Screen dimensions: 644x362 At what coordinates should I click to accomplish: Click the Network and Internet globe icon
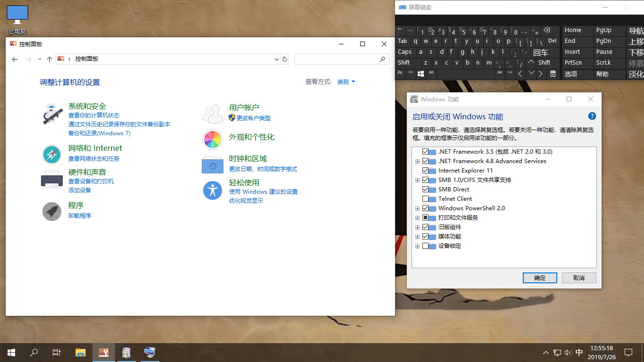click(x=52, y=155)
